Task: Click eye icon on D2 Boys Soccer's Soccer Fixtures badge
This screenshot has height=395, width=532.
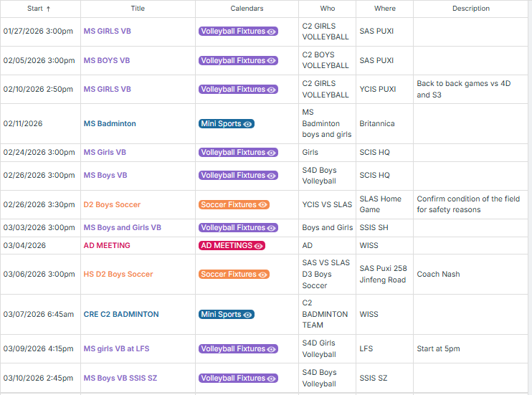Action: pos(262,205)
